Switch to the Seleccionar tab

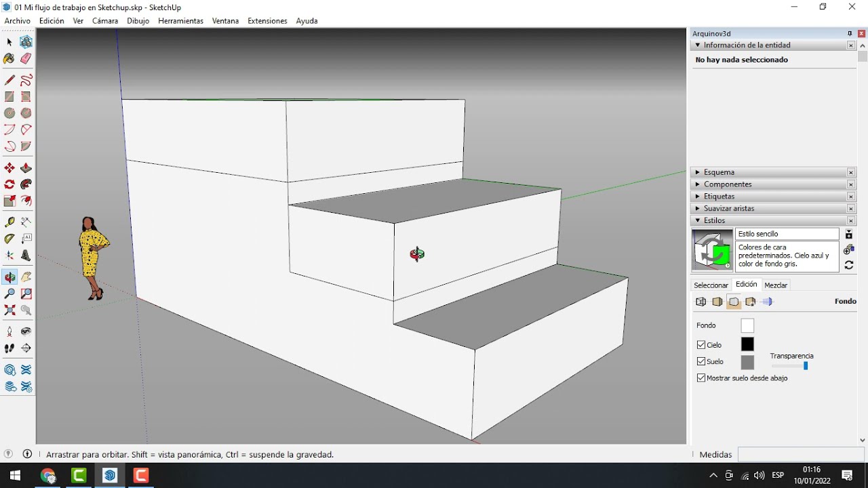pyautogui.click(x=711, y=285)
